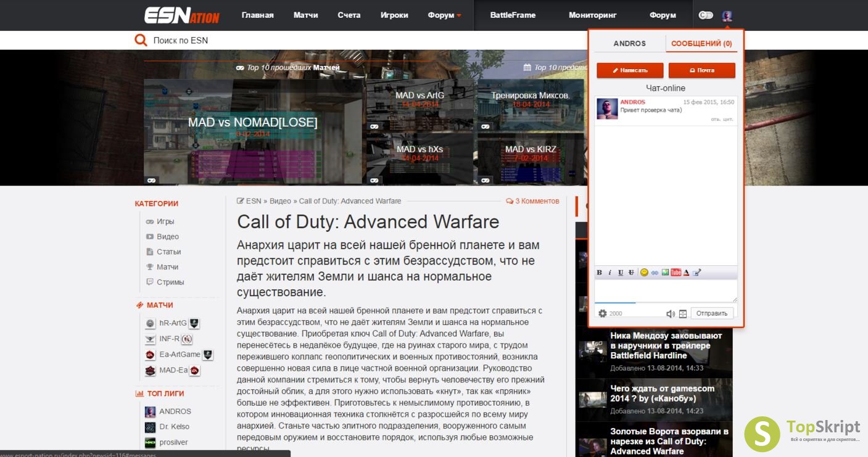The width and height of the screenshot is (868, 457).
Task: Open Счета in the navigation bar
Action: pyautogui.click(x=349, y=15)
